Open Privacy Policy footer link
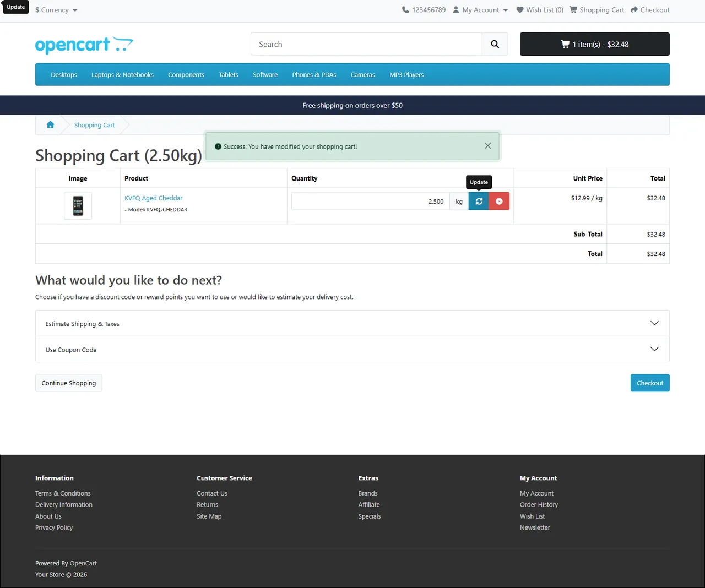The height and width of the screenshot is (588, 705). point(54,527)
